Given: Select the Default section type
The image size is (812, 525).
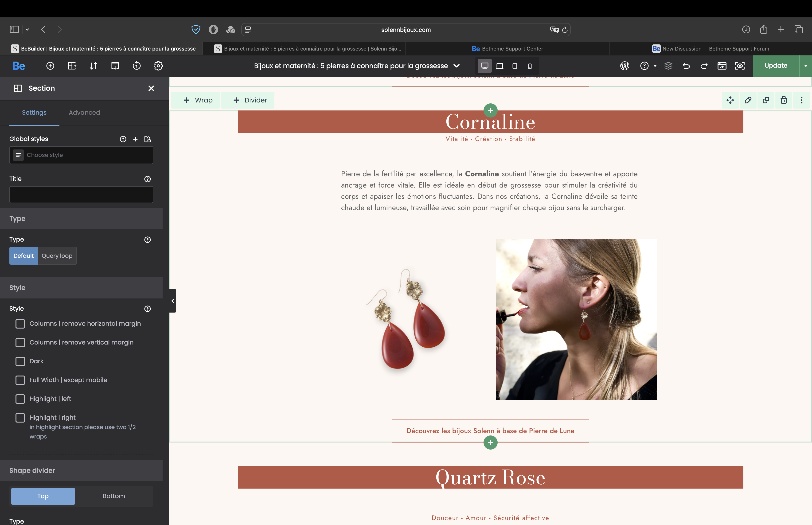Looking at the screenshot, I should click(23, 256).
